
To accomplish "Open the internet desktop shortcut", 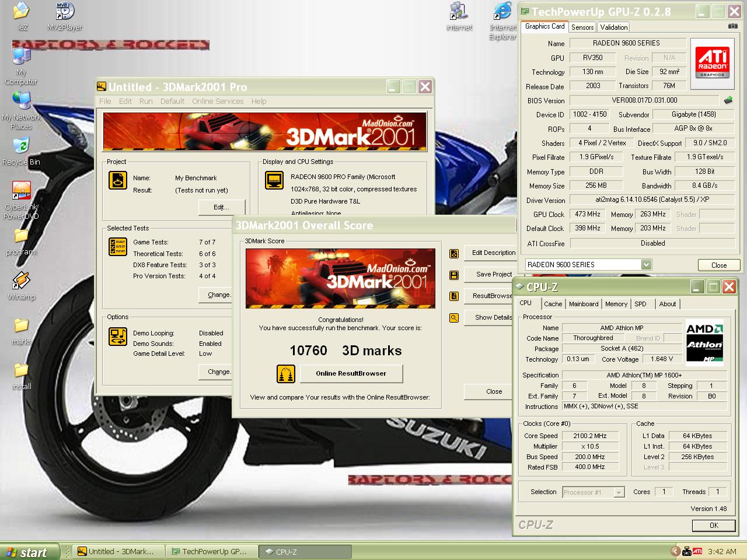I will point(459,10).
